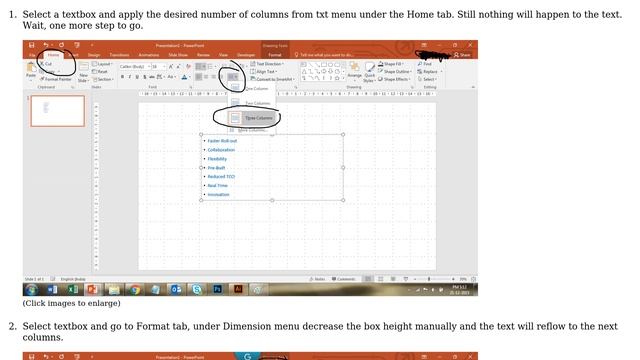Open the Align Text dropdown
The image size is (640, 360).
pyautogui.click(x=264, y=71)
